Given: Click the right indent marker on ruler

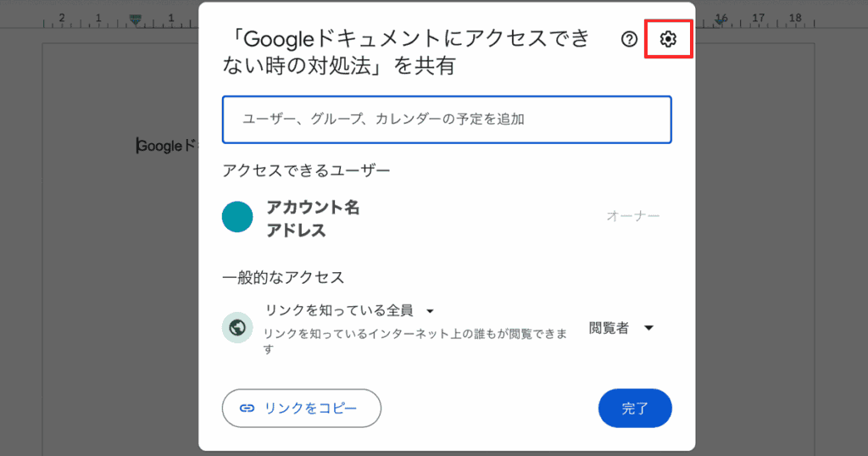Looking at the screenshot, I should (719, 20).
